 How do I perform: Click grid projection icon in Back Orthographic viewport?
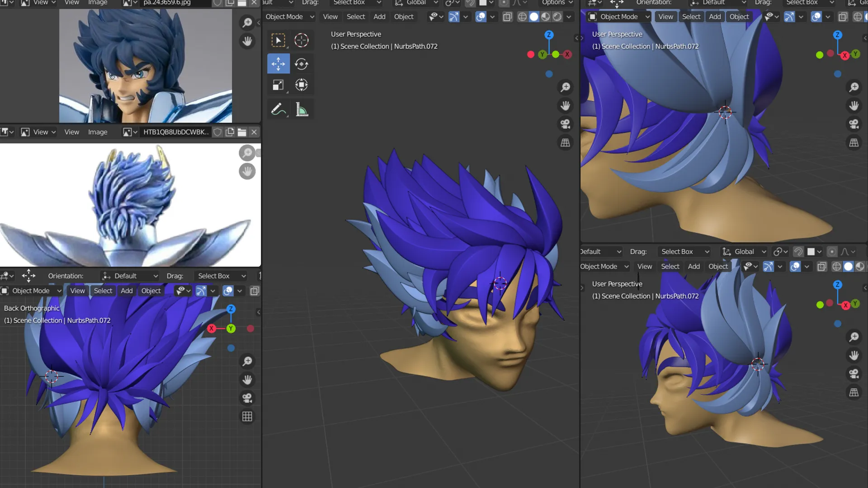(247, 417)
